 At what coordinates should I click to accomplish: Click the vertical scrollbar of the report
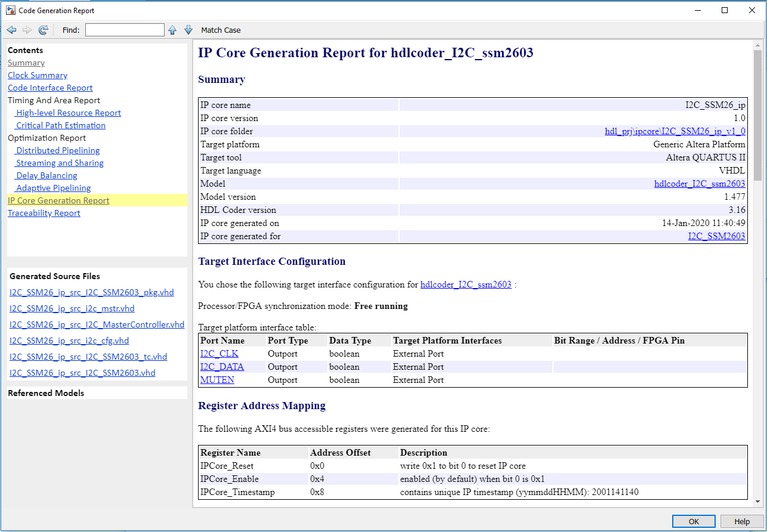[x=757, y=113]
